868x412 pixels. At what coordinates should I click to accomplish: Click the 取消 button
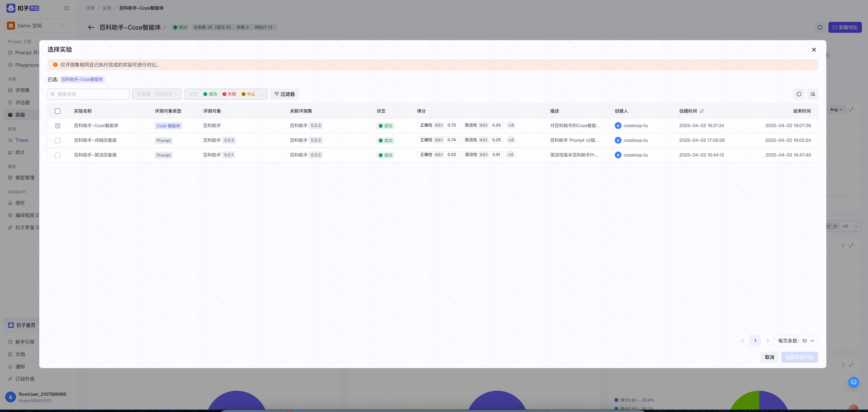(x=769, y=357)
